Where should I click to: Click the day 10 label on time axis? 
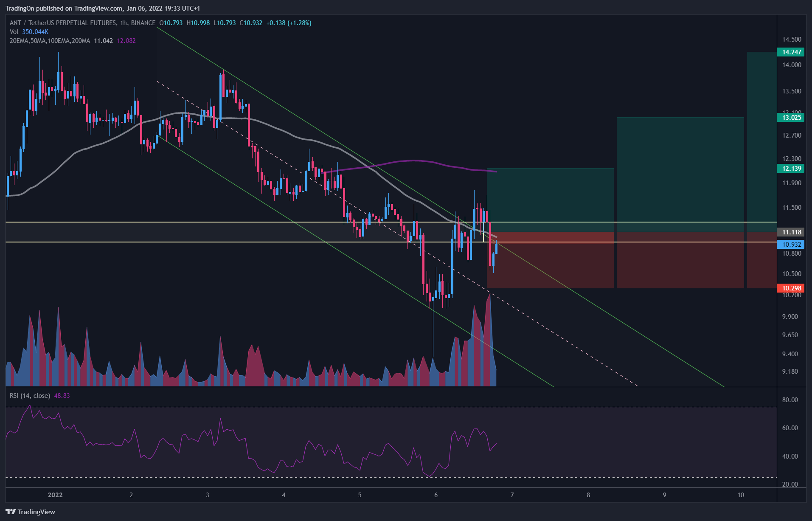pyautogui.click(x=741, y=495)
